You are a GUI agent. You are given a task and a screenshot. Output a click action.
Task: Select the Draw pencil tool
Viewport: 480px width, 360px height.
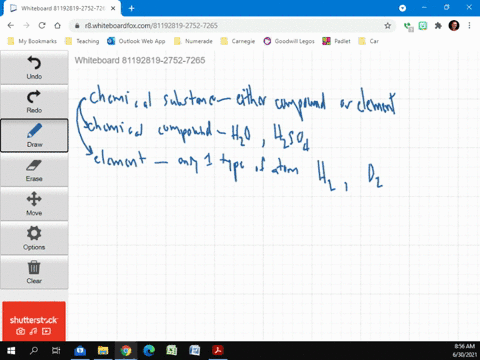pyautogui.click(x=34, y=135)
